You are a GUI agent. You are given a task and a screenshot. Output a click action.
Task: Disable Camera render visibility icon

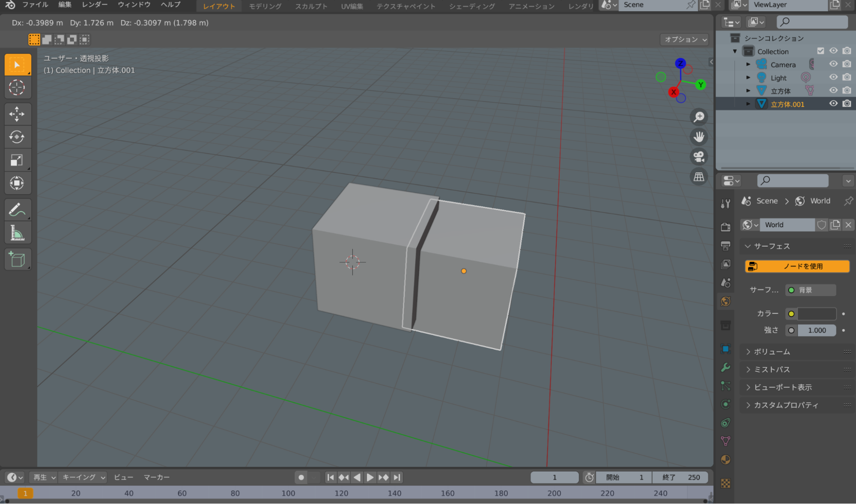point(847,64)
